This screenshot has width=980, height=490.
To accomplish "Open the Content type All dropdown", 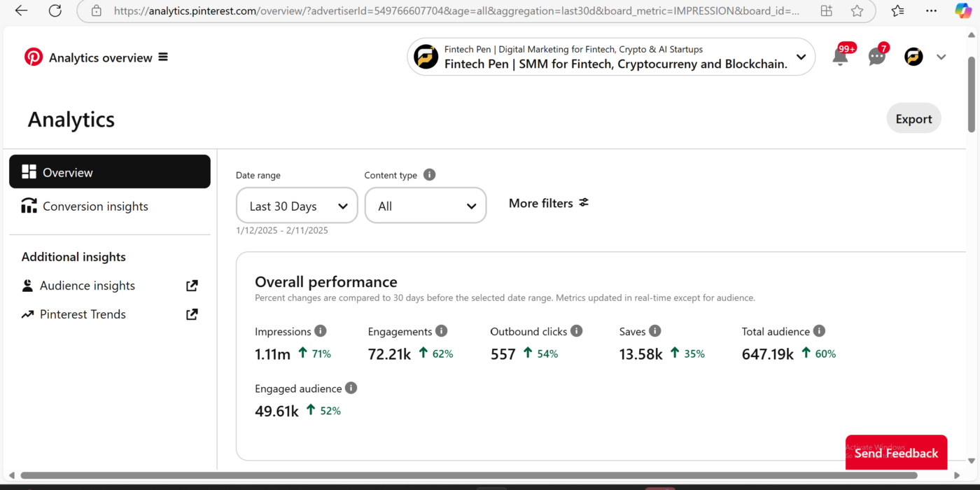I will [x=426, y=205].
